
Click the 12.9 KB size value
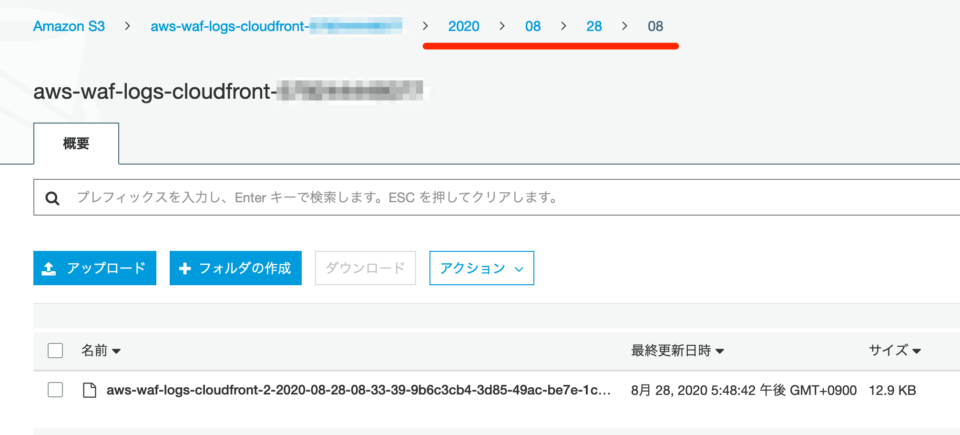pos(893,390)
